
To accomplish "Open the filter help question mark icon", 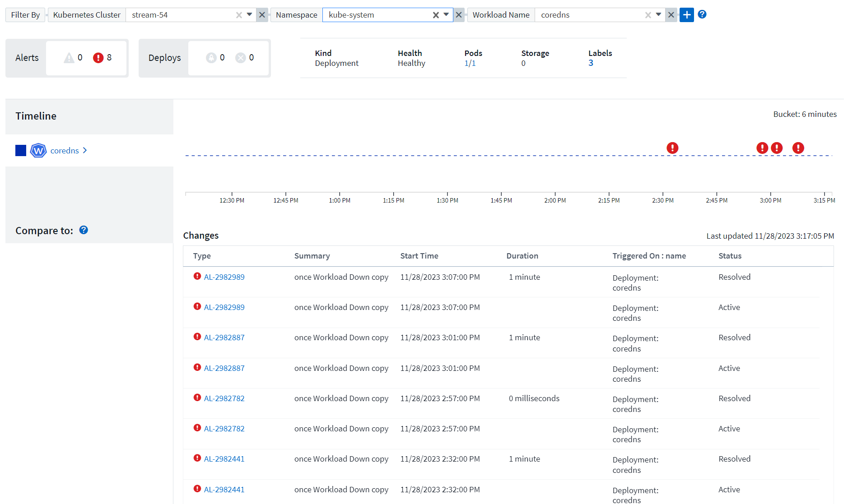I will 702,14.
